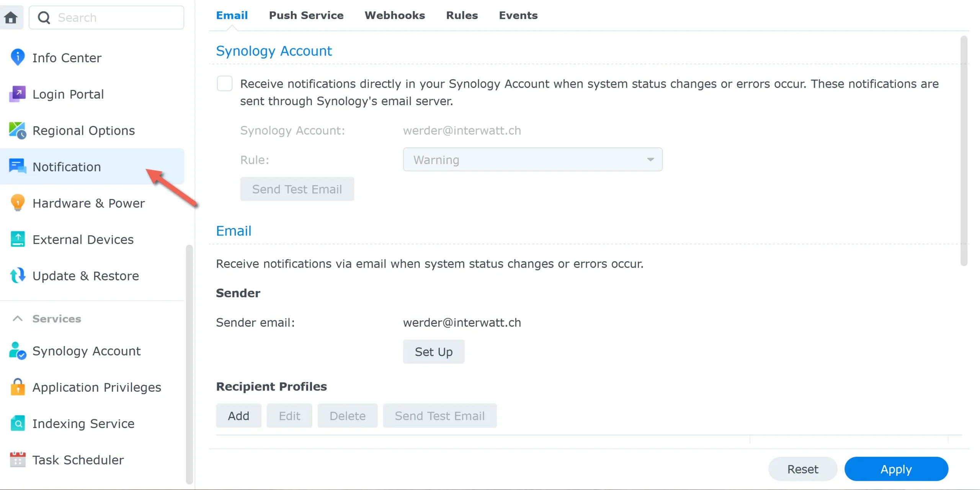980x490 pixels.
Task: Open Task Scheduler calendar icon
Action: pyautogui.click(x=18, y=459)
